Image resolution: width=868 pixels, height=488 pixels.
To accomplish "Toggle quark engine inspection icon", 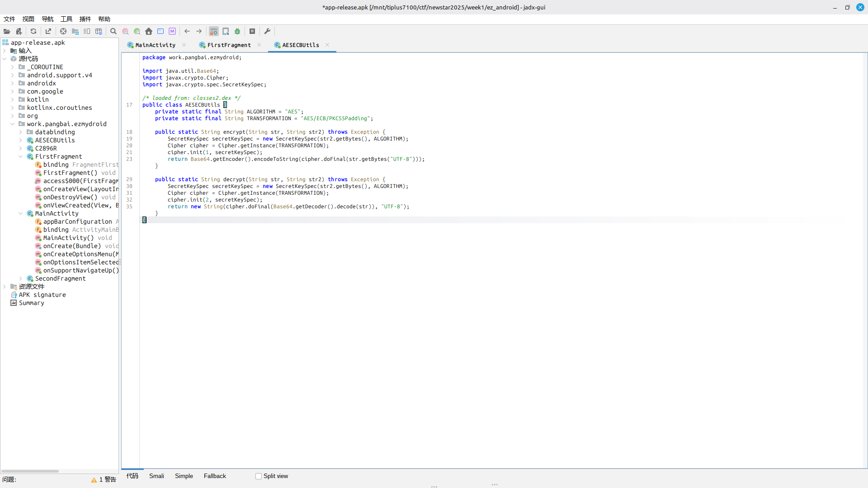I will coord(226,31).
